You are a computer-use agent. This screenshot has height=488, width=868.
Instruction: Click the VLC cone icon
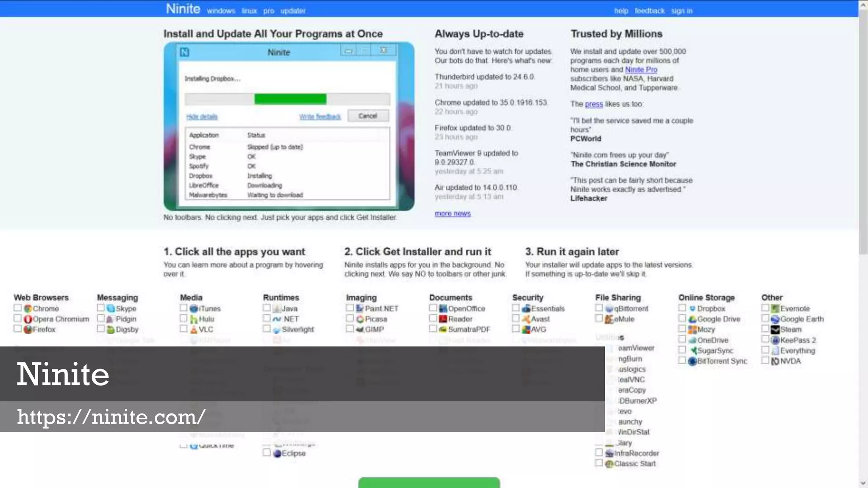pos(194,329)
